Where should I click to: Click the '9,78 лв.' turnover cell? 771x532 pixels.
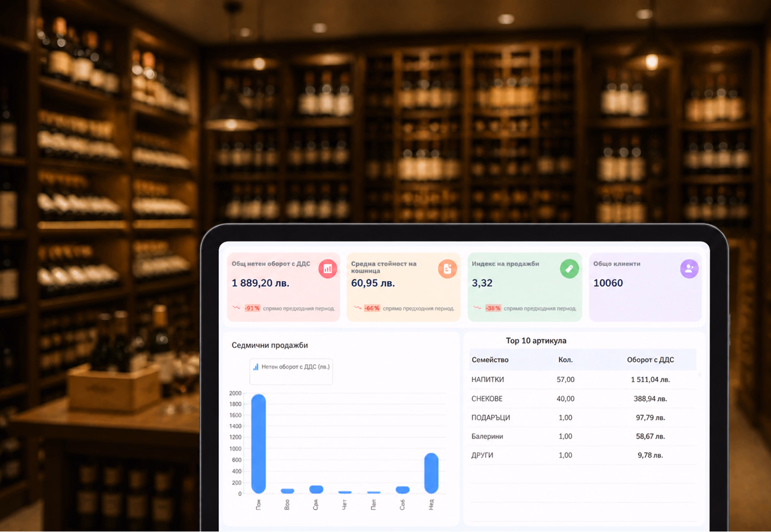[650, 455]
